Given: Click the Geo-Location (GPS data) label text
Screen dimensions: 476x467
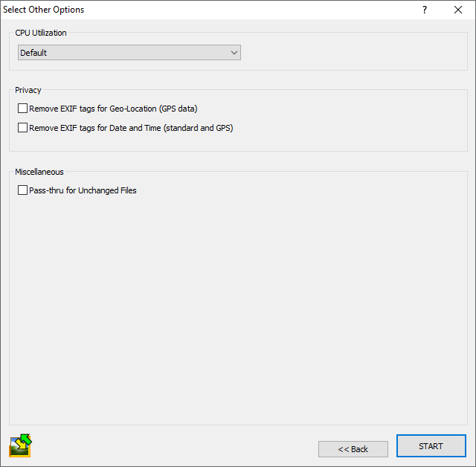Looking at the screenshot, I should [x=113, y=109].
